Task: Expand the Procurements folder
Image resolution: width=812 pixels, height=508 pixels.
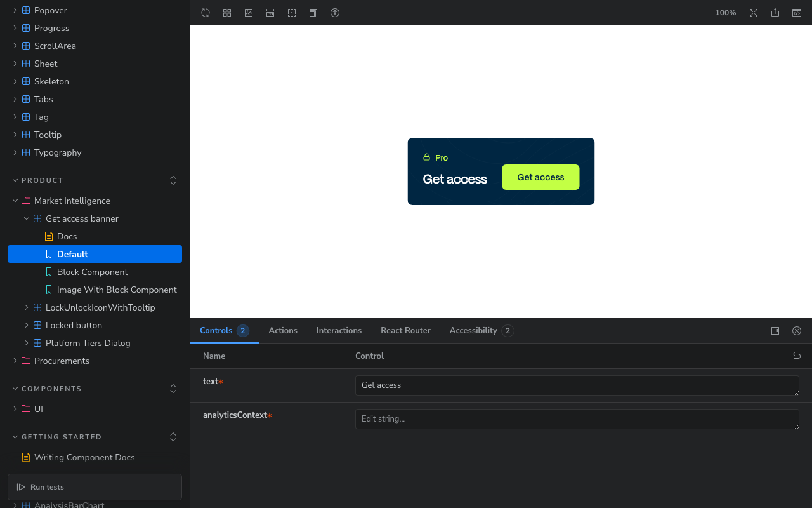Action: [x=15, y=361]
